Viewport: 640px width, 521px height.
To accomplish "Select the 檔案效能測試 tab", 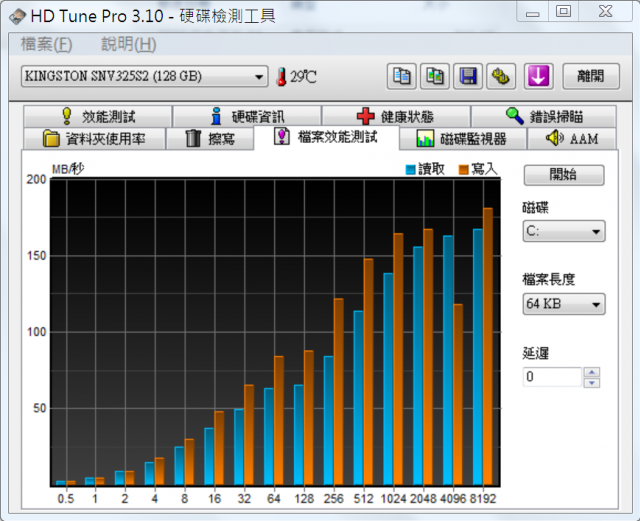I will [x=326, y=138].
